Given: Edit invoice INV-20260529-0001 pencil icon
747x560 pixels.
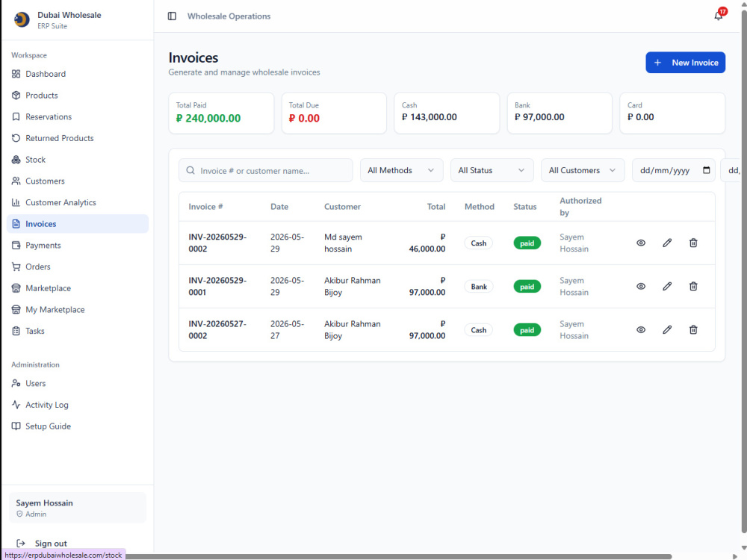Looking at the screenshot, I should pos(667,286).
